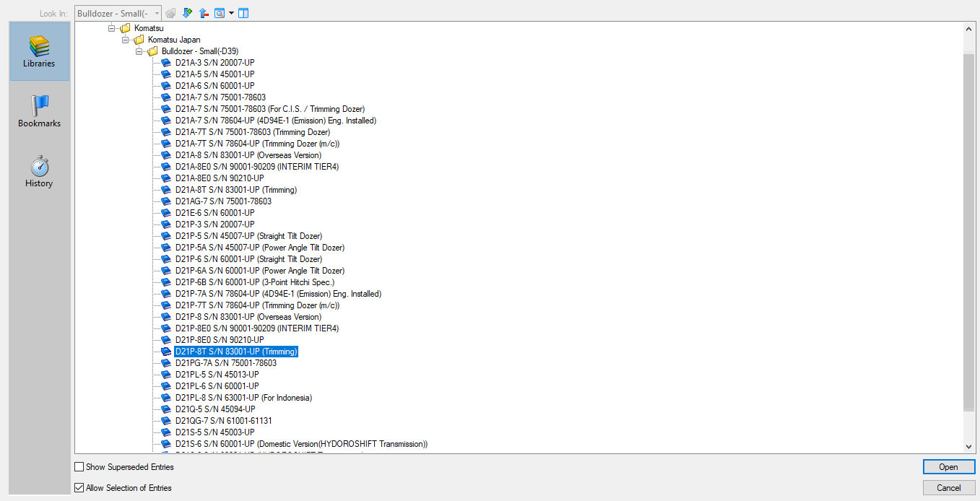Collapse the Komatsu tree node

[x=112, y=28]
